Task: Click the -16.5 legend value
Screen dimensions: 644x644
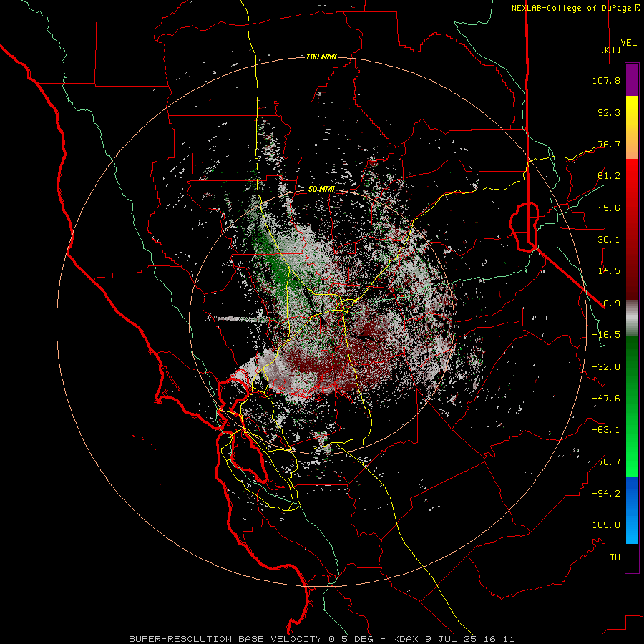Action: click(606, 335)
